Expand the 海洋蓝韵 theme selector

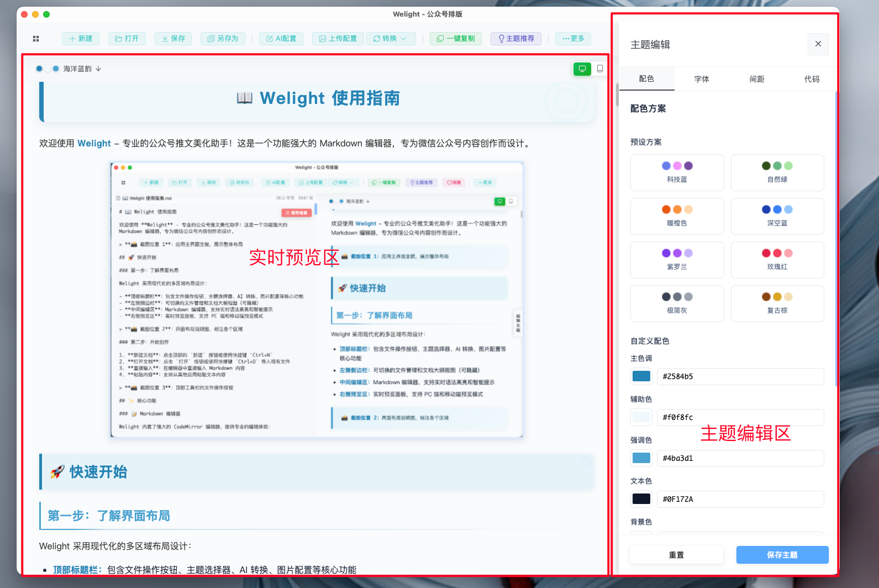click(69, 69)
